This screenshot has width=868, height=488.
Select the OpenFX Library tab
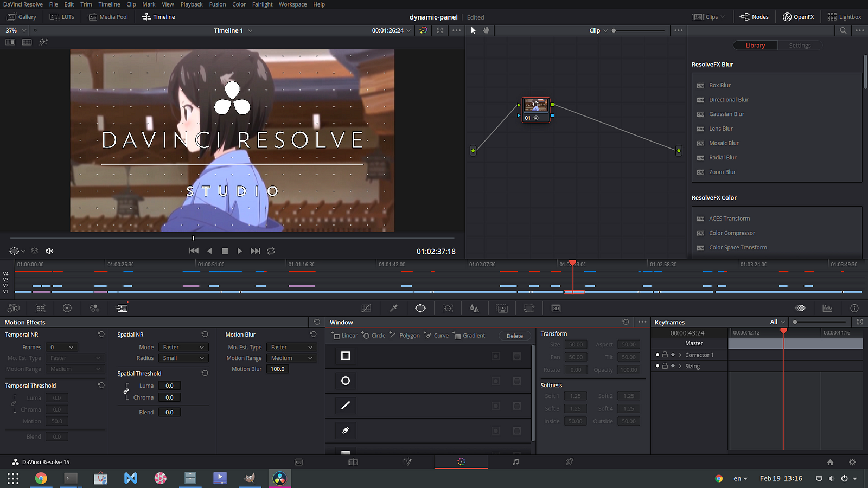point(755,46)
